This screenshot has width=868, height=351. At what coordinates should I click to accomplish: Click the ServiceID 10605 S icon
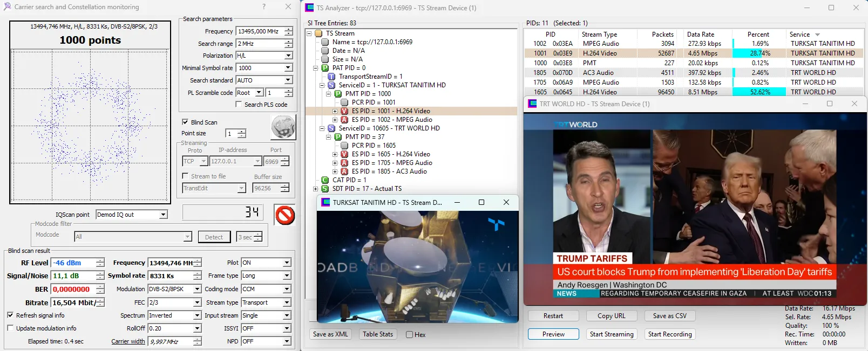[x=331, y=128]
